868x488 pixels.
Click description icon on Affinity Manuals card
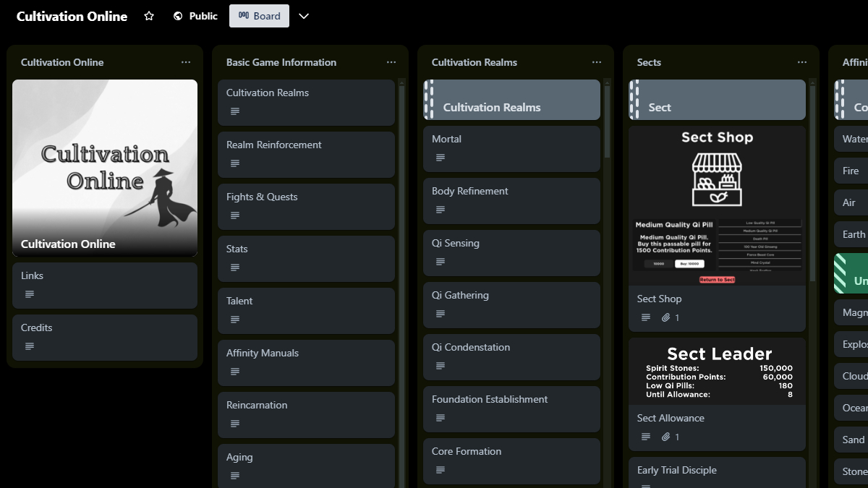235,372
